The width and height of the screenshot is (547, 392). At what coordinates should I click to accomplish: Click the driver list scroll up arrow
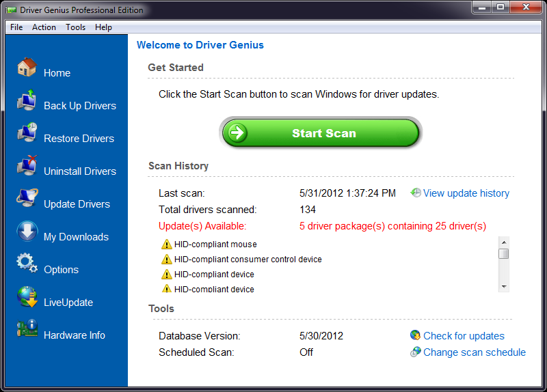[x=504, y=242]
